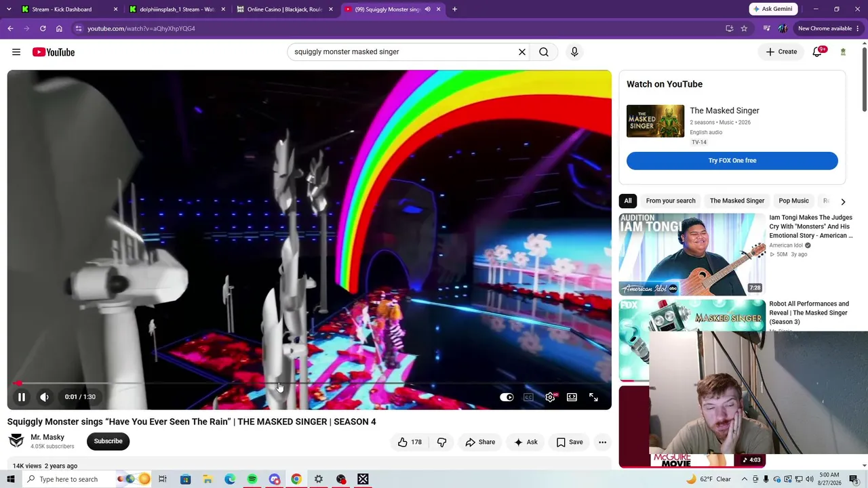Open The Masked Singer show title link

[x=724, y=110]
